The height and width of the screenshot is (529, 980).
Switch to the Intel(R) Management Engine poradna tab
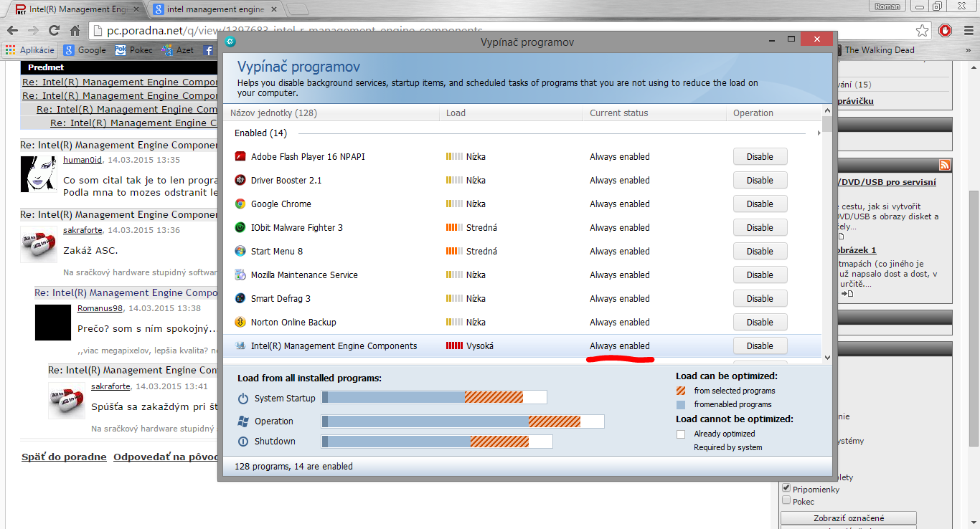(x=77, y=10)
